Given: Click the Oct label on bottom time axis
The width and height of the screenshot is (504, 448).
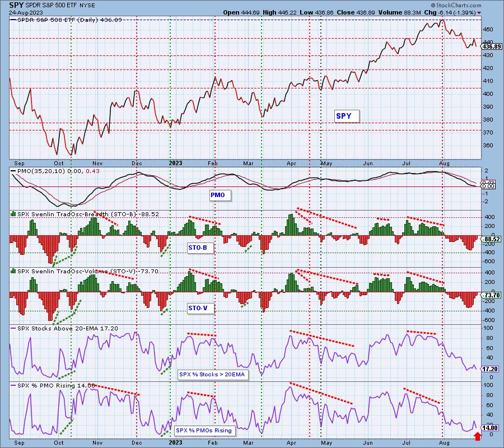Looking at the screenshot, I should 59,443.
